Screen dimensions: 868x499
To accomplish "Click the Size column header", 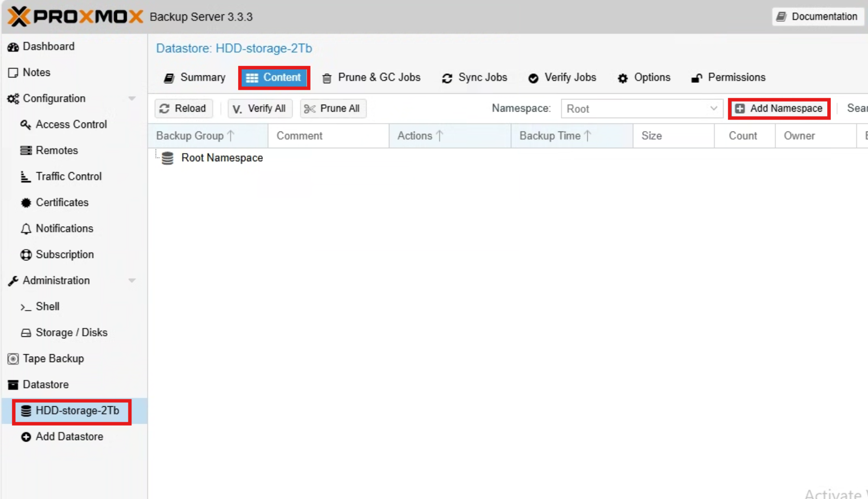I will point(674,136).
